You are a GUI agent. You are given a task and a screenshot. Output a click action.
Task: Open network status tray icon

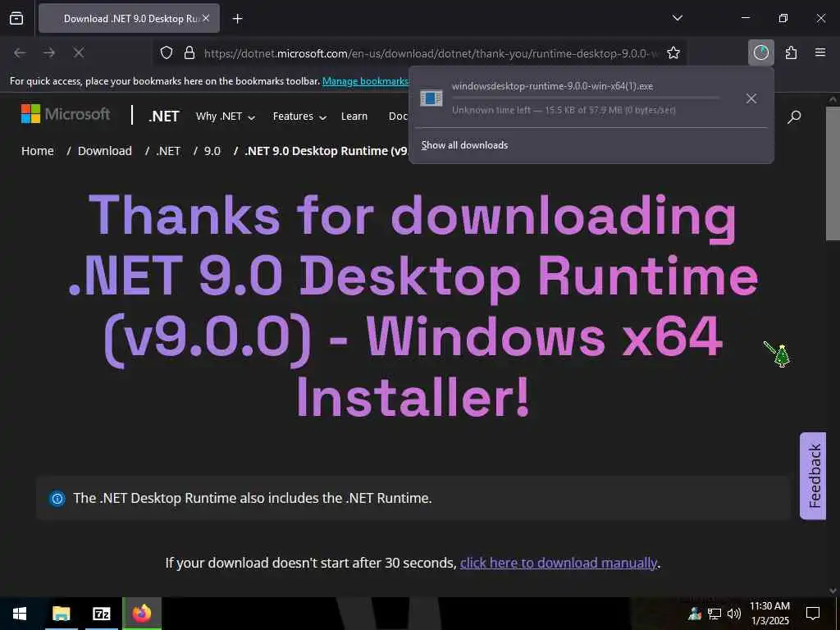pos(714,614)
